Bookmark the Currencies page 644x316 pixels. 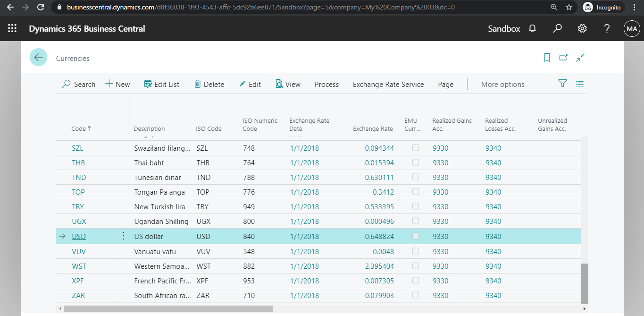tap(547, 57)
